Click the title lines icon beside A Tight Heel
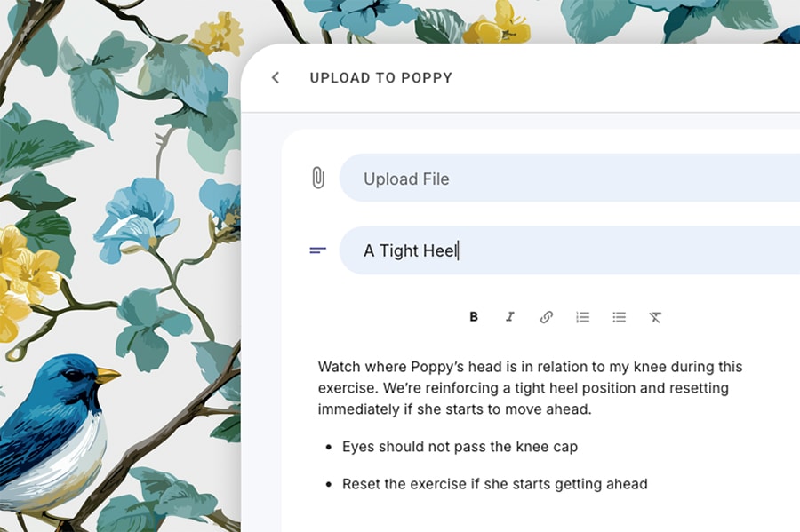 tap(317, 250)
